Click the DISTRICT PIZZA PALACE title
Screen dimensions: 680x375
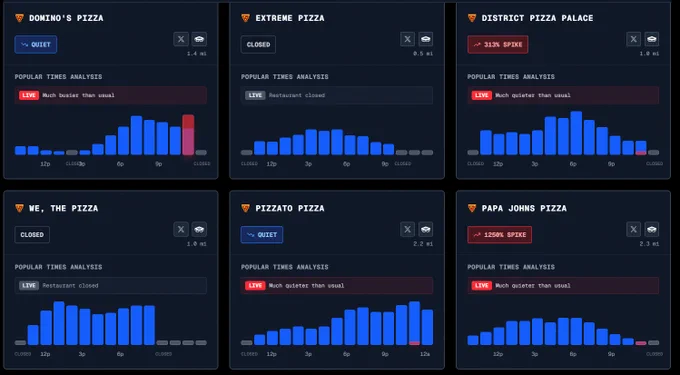[x=537, y=18]
